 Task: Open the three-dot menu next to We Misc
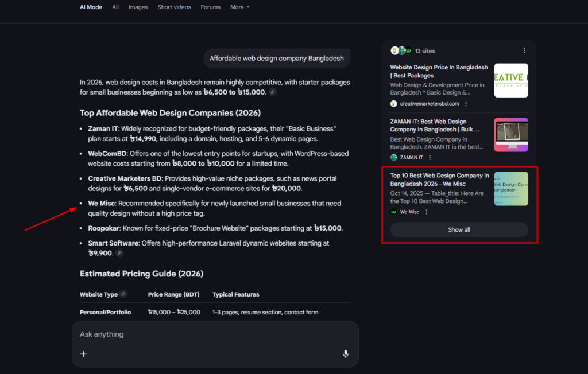pos(428,212)
